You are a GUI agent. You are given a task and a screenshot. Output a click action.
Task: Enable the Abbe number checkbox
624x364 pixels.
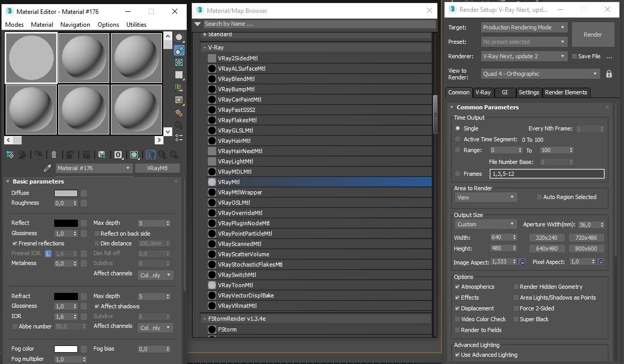[x=14, y=326]
